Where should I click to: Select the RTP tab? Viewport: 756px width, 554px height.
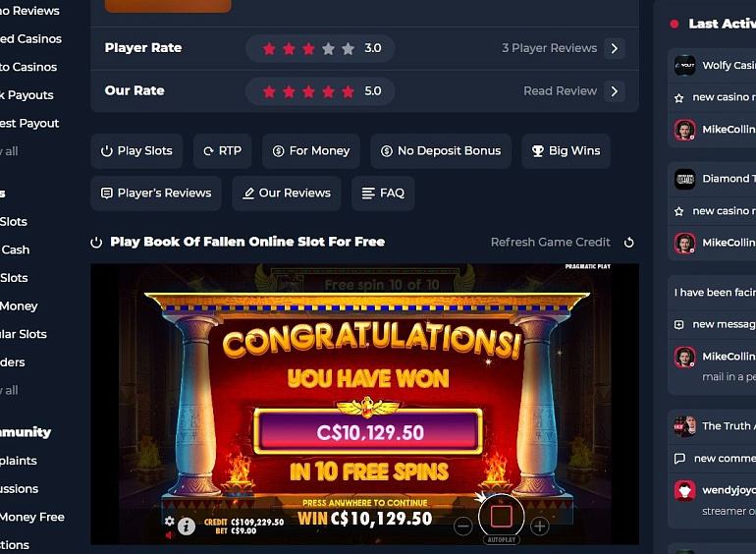pyautogui.click(x=222, y=151)
